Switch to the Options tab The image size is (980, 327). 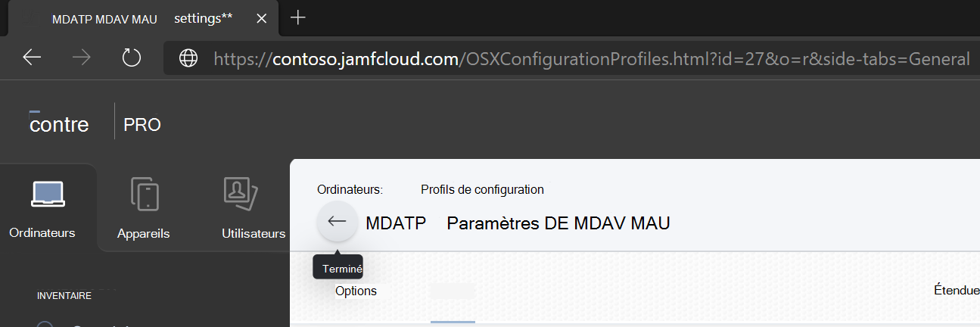(356, 291)
